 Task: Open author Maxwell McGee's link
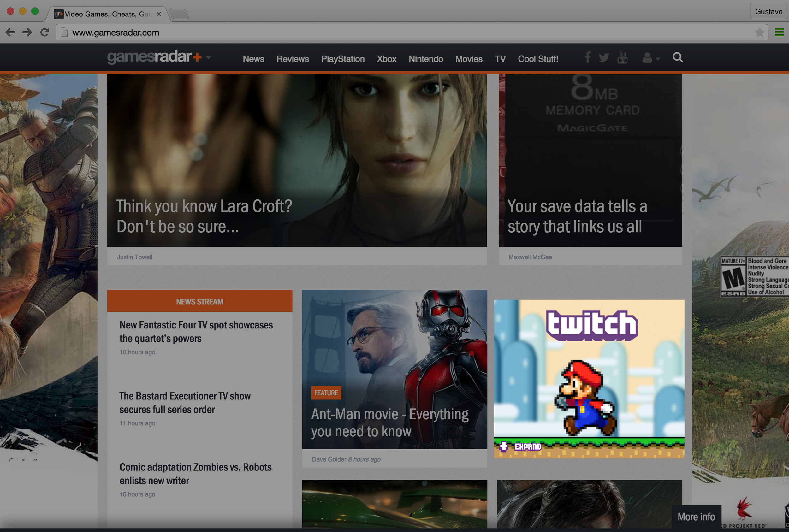coord(530,257)
